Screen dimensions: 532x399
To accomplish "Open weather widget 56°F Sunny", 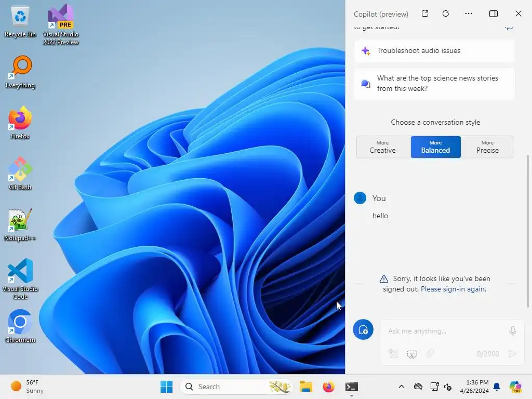I will pyautogui.click(x=27, y=387).
